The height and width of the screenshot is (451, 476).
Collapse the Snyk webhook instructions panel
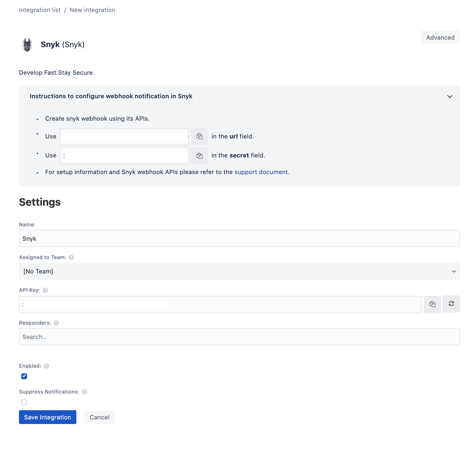pyautogui.click(x=450, y=97)
